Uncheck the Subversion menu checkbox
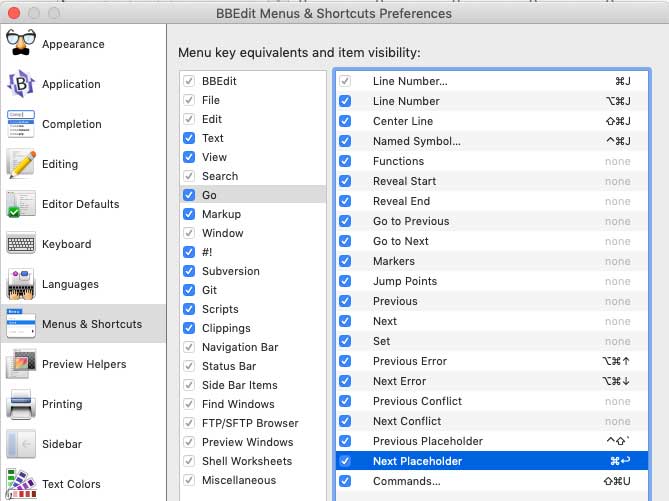This screenshot has width=669, height=501. [x=189, y=271]
